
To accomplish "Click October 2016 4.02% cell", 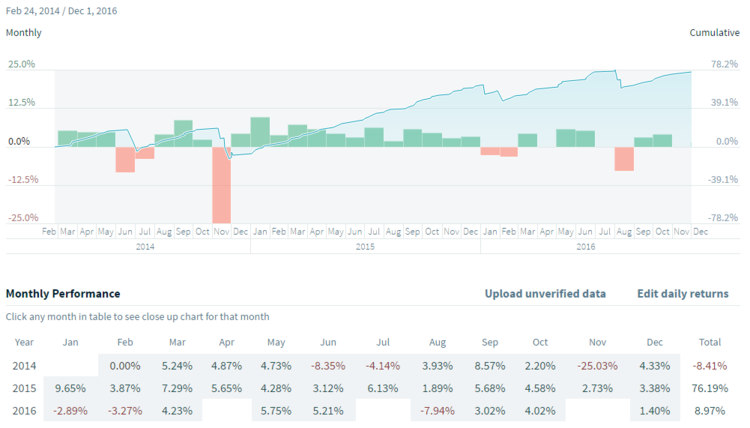I will tap(540, 410).
